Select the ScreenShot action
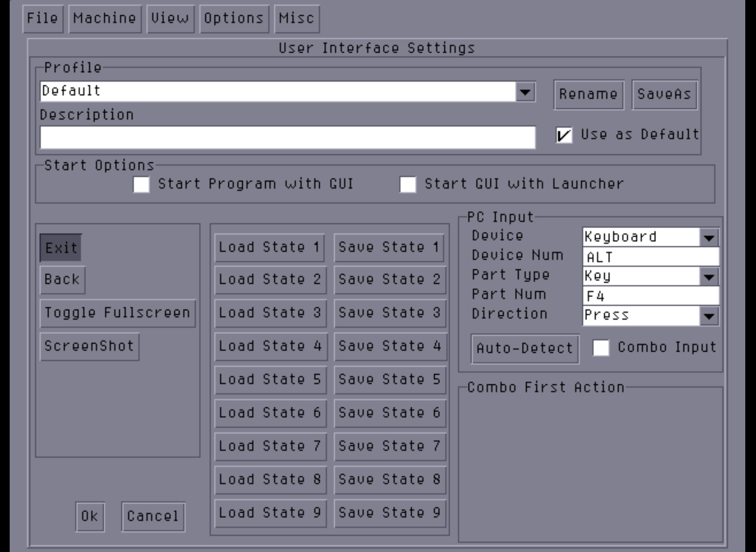The image size is (756, 552). (89, 347)
